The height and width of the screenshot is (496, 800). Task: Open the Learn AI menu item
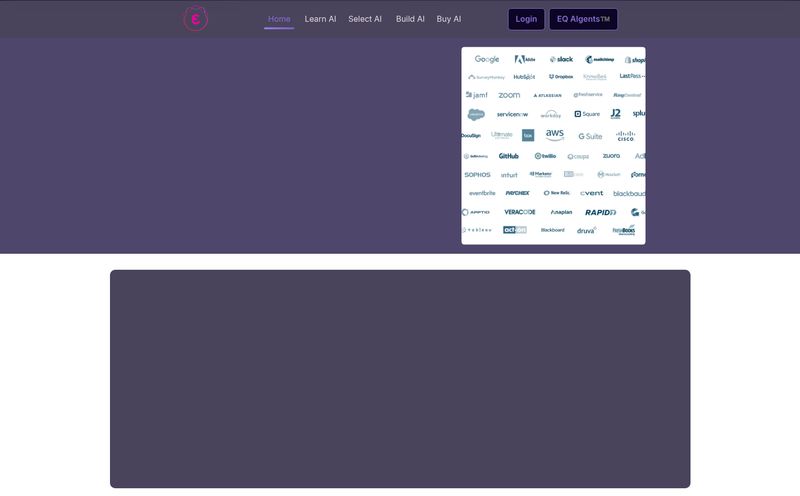point(320,19)
